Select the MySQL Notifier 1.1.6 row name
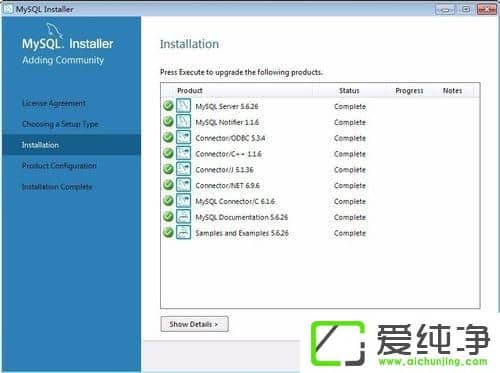 point(227,122)
